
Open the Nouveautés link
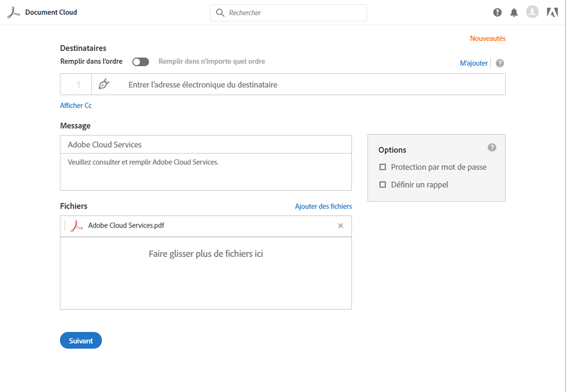pos(488,38)
